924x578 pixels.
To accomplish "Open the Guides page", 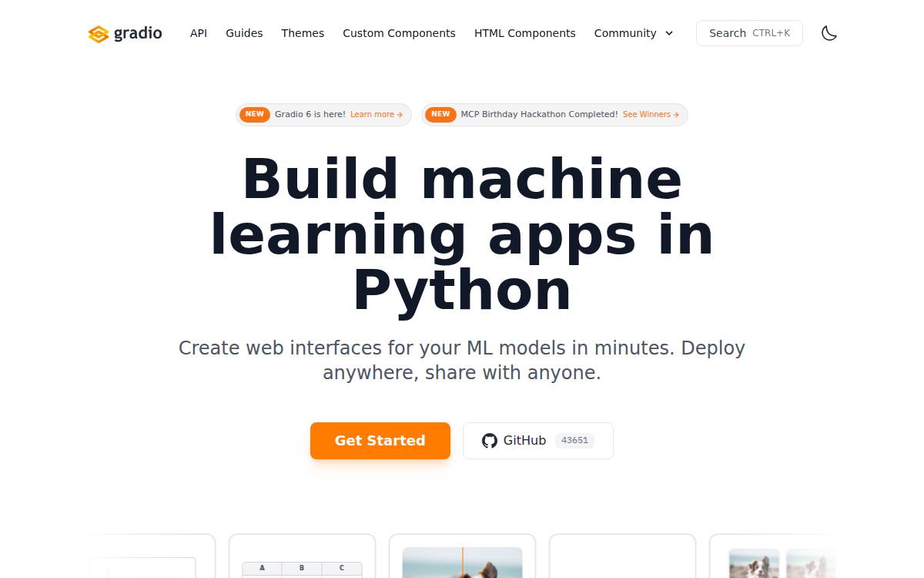I will click(244, 33).
